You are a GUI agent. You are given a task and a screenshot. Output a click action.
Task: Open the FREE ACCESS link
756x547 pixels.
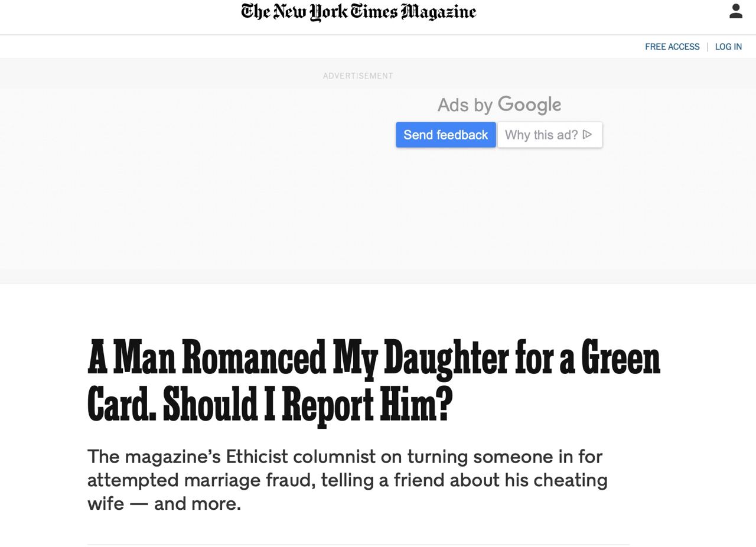click(x=672, y=47)
